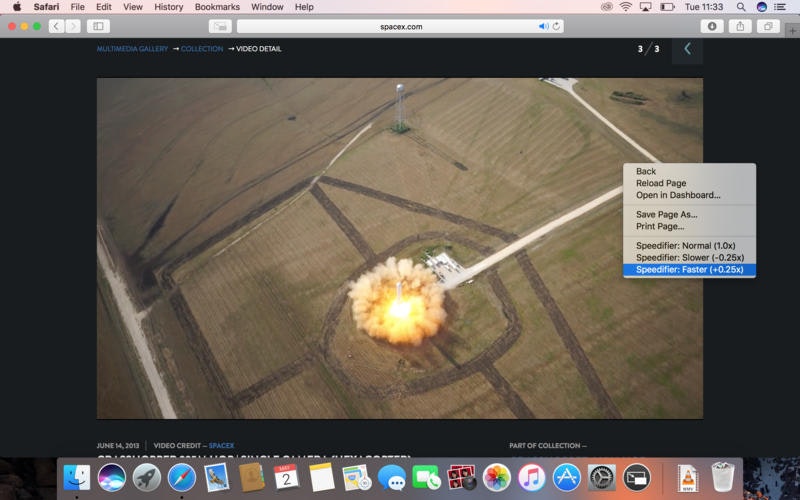Viewport: 800px width, 500px height.
Task: Open Photo Booth icon in Dock
Action: 461,478
